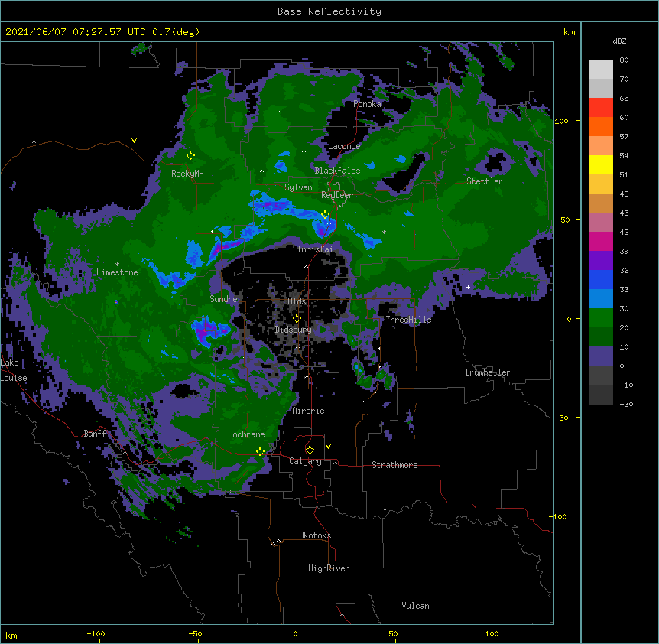Pick the 54 dBZ yellow legend swatch
659x644 pixels.
pyautogui.click(x=601, y=164)
